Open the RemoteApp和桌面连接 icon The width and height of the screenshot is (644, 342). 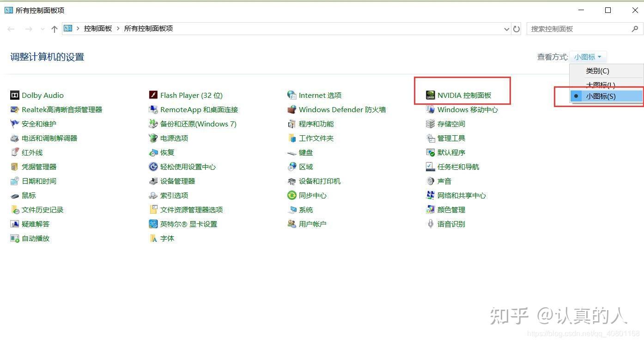click(153, 110)
